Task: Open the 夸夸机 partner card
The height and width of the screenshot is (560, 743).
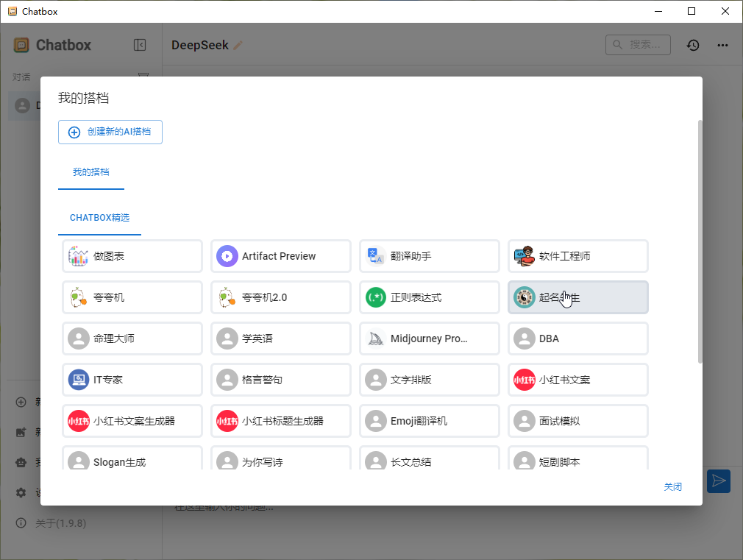Action: coord(132,297)
